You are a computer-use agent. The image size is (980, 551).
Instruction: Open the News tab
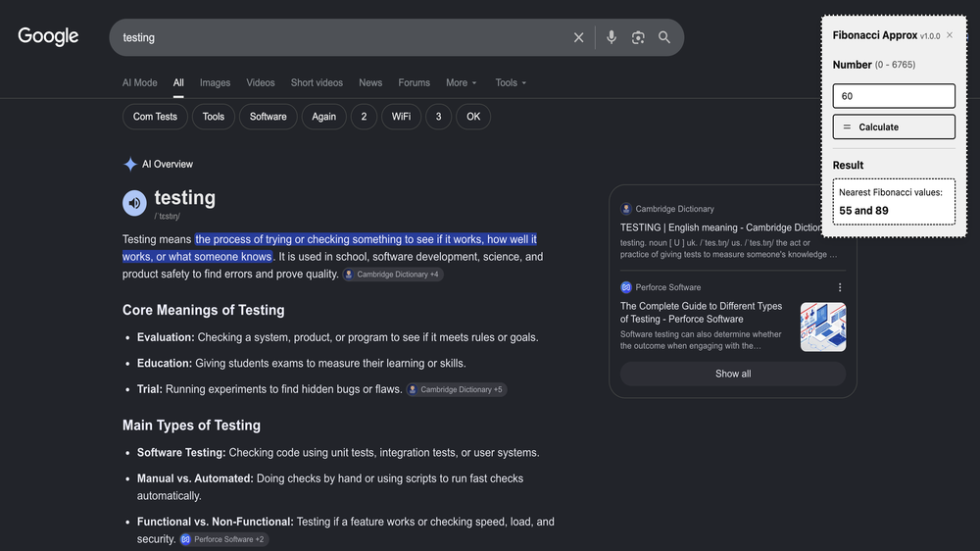click(370, 82)
